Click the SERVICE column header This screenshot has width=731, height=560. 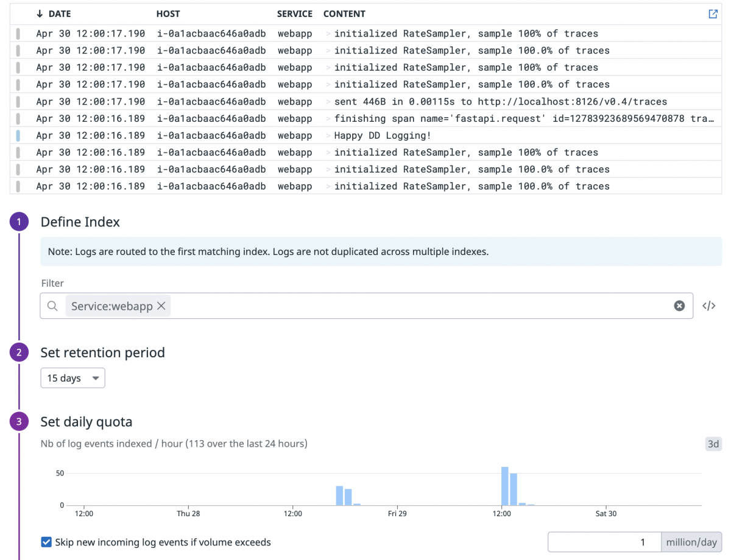click(294, 13)
